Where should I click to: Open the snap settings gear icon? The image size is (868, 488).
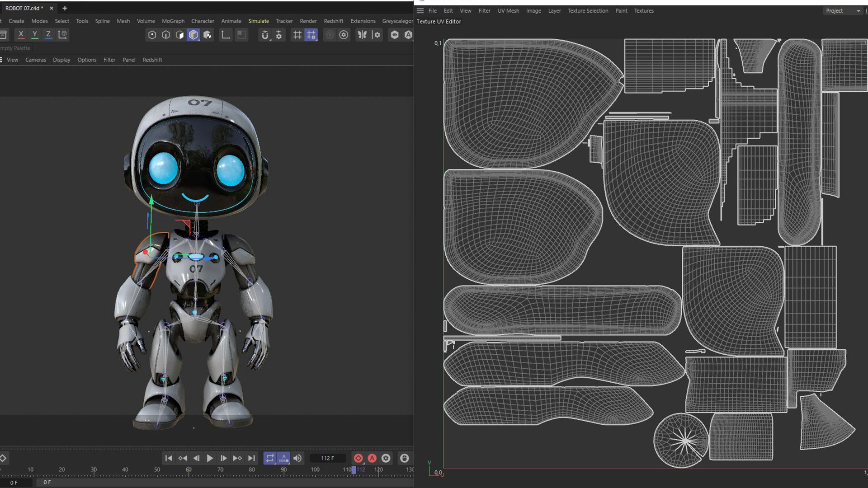coord(279,35)
